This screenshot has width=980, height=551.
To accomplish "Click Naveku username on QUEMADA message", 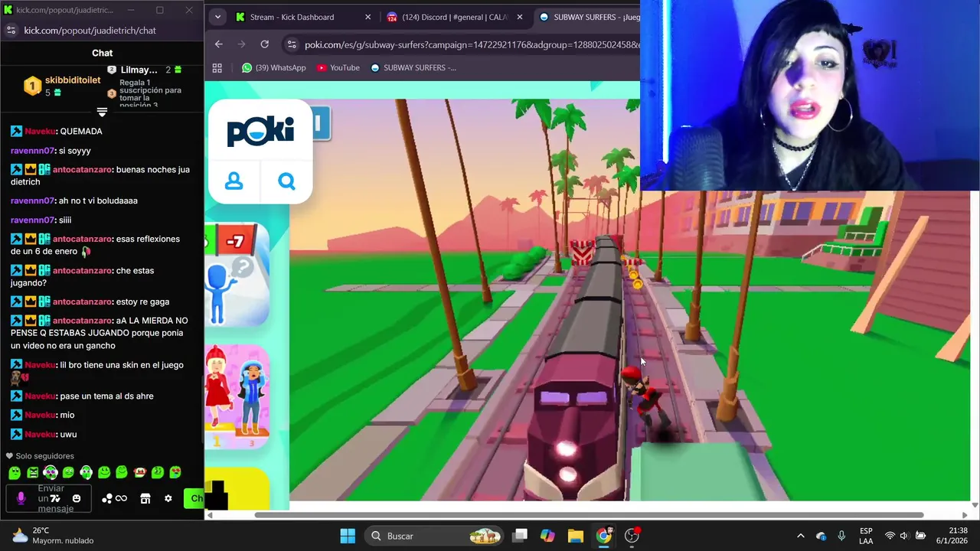I will pos(40,132).
